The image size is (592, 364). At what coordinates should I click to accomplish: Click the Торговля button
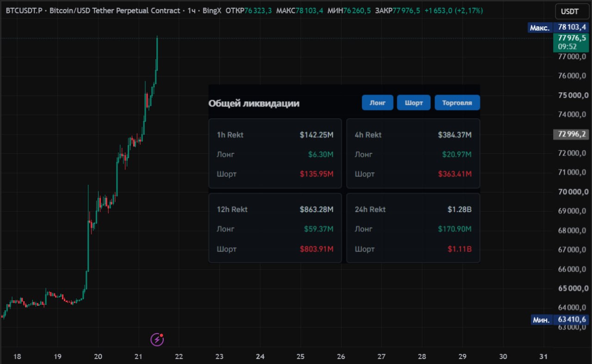coord(457,103)
